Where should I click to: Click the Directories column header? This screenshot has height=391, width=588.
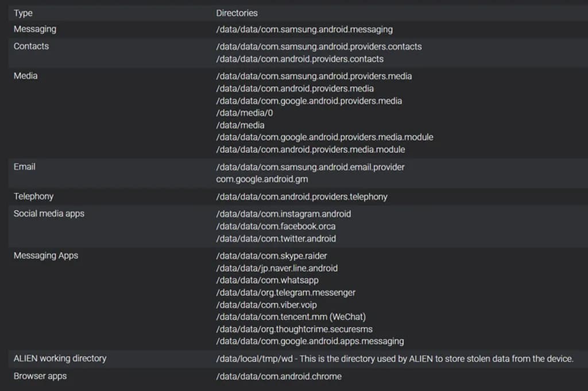pyautogui.click(x=237, y=13)
